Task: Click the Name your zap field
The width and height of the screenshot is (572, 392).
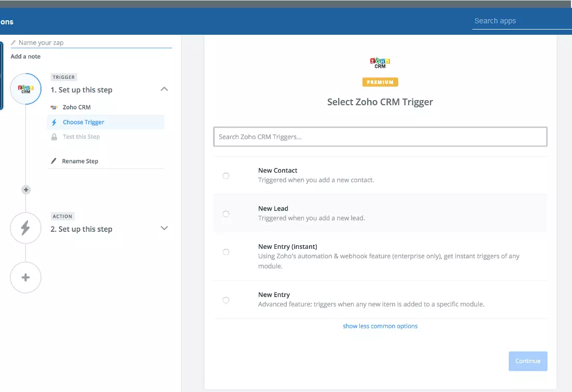Action: pyautogui.click(x=93, y=43)
